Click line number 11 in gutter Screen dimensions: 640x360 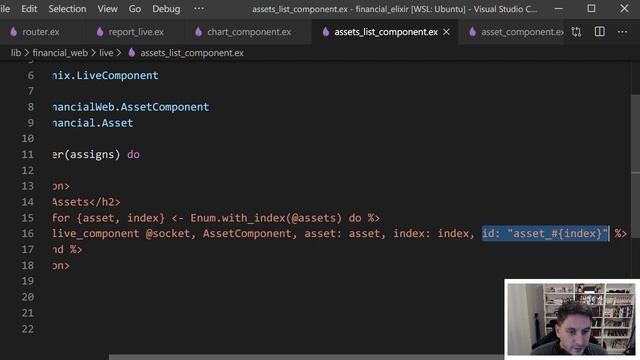pos(27,155)
